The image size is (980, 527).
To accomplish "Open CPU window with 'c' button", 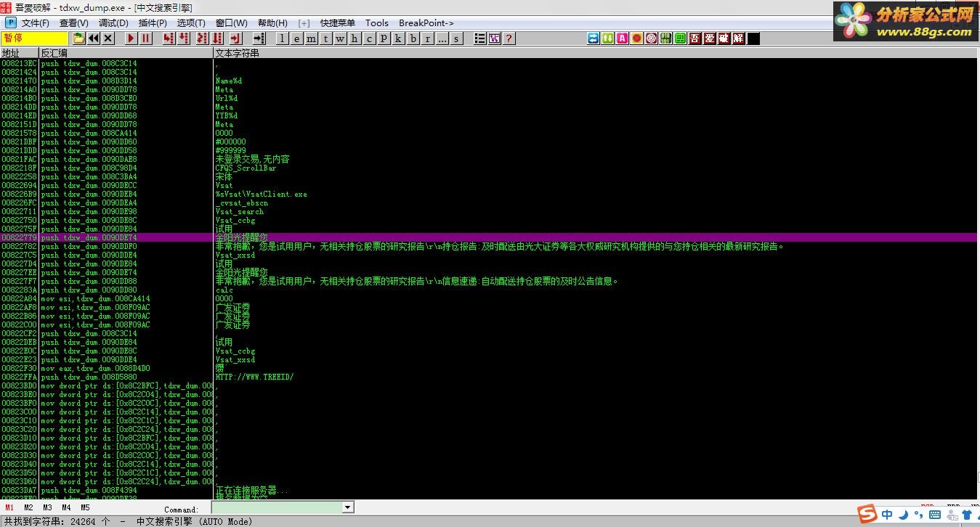I will (369, 38).
